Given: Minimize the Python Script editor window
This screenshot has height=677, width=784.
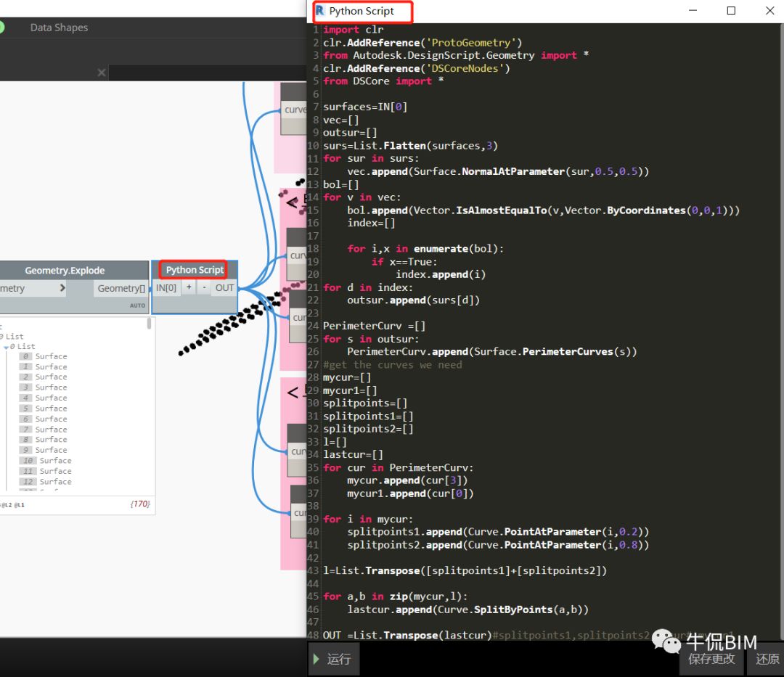Looking at the screenshot, I should coord(693,10).
